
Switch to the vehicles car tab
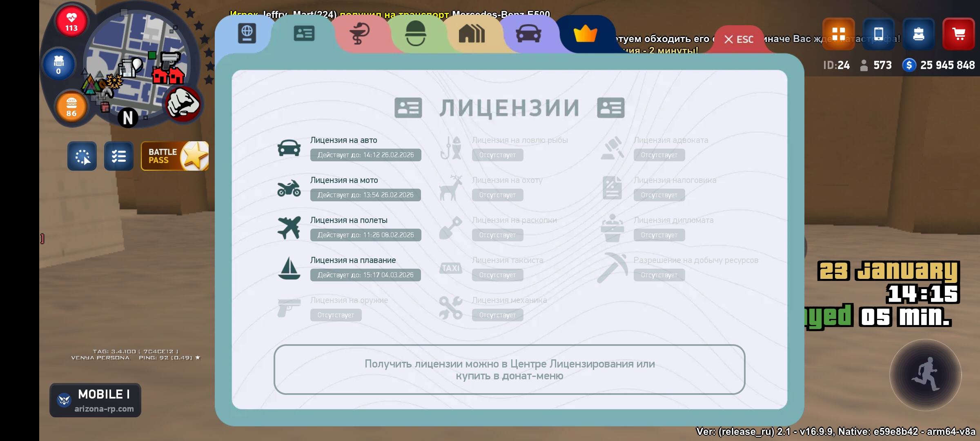528,33
